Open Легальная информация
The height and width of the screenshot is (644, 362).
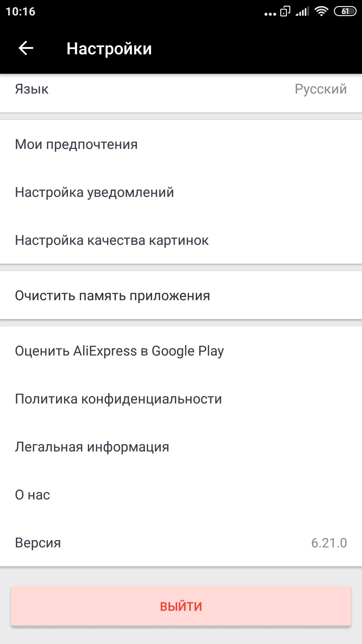point(181,447)
